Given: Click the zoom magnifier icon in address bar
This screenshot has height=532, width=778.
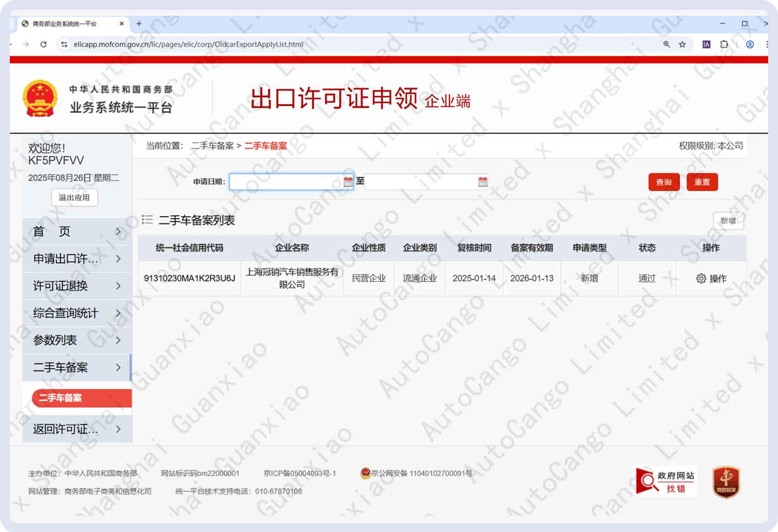Looking at the screenshot, I should (667, 44).
